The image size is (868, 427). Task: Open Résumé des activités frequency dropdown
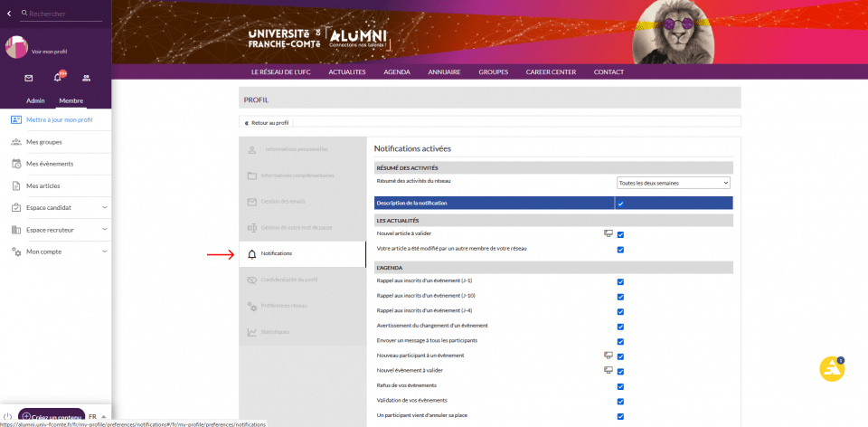click(673, 183)
